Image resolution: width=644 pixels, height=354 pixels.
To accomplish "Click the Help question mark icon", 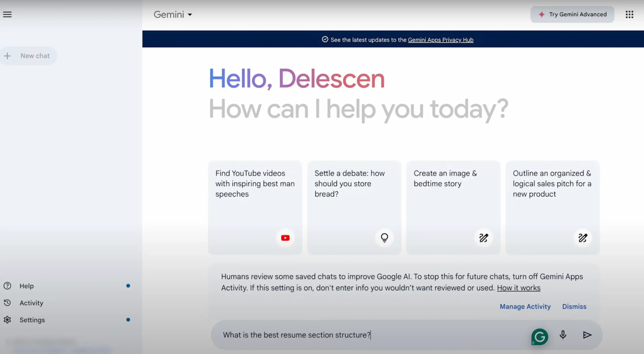I will click(7, 286).
